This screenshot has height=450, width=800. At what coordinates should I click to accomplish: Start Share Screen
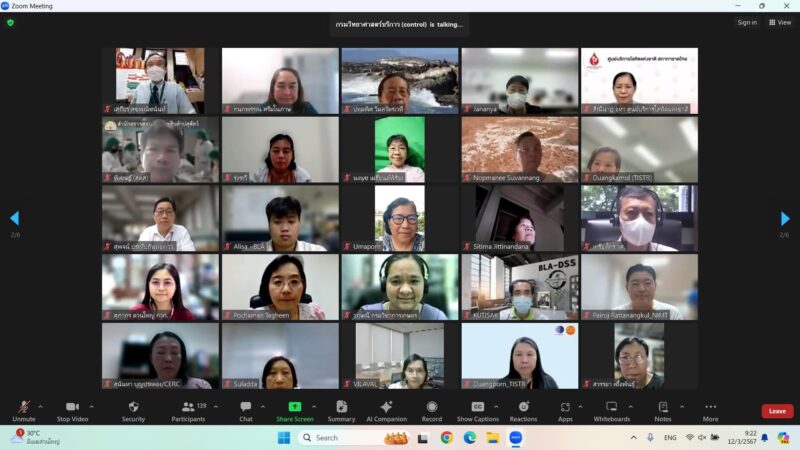coord(295,411)
